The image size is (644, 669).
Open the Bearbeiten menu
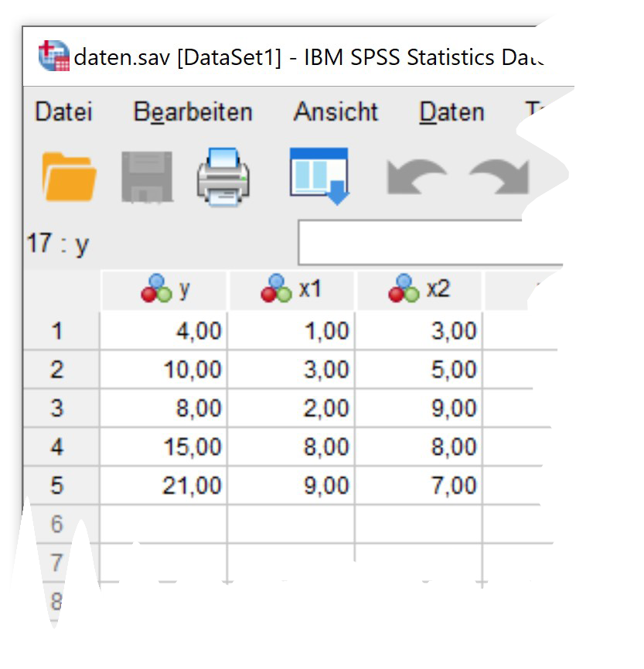pyautogui.click(x=193, y=112)
